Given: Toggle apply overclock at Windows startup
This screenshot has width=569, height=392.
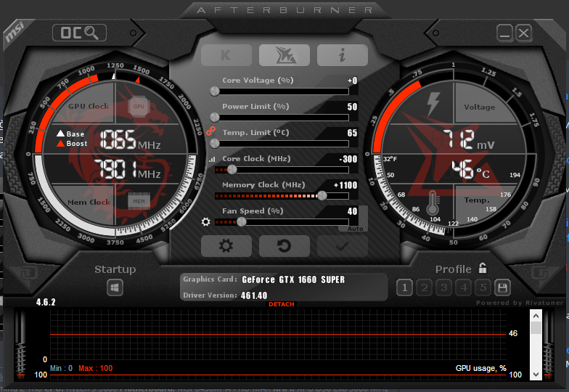Looking at the screenshot, I should [x=115, y=288].
